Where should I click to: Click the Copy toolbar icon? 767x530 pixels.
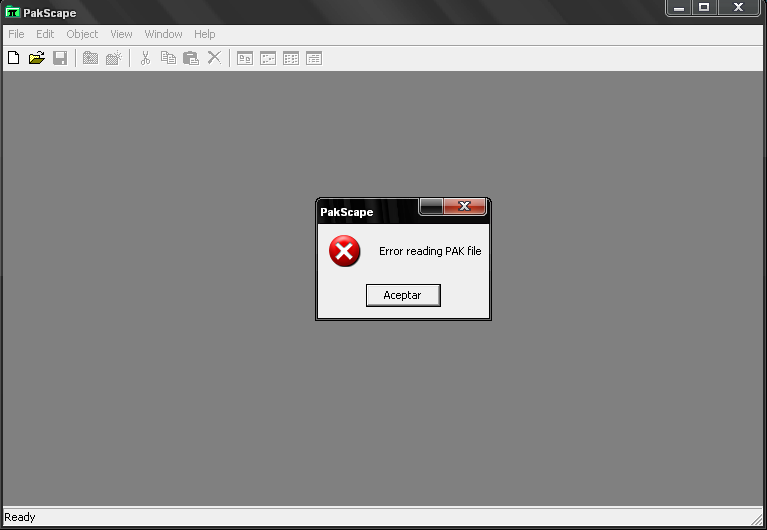pyautogui.click(x=168, y=58)
